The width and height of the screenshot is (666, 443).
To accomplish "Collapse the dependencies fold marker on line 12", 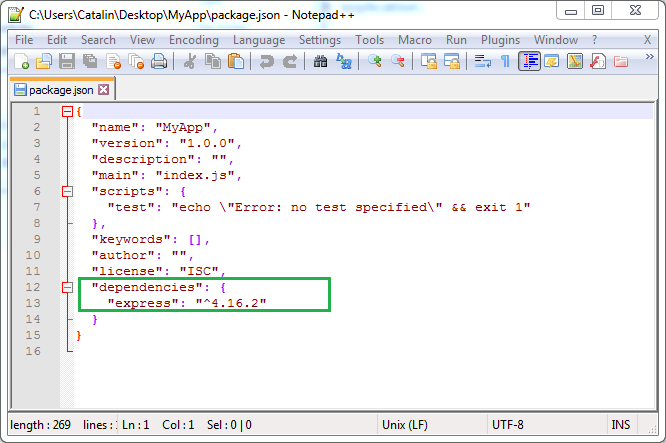I will (x=67, y=288).
